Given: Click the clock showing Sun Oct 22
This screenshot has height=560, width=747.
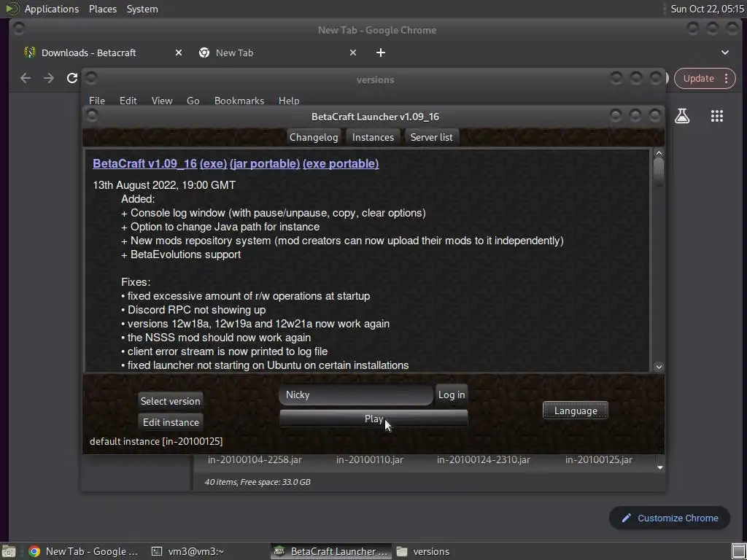Looking at the screenshot, I should point(707,9).
